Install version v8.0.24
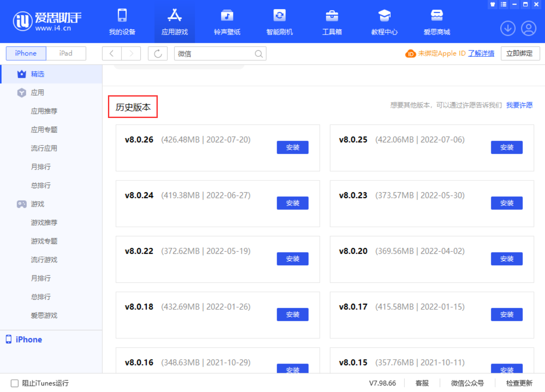This screenshot has width=545, height=392. (x=292, y=203)
